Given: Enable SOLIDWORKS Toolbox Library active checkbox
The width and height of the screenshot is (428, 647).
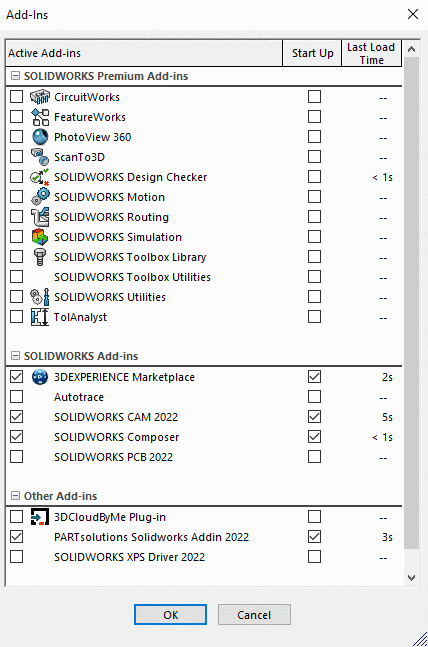Looking at the screenshot, I should (17, 257).
